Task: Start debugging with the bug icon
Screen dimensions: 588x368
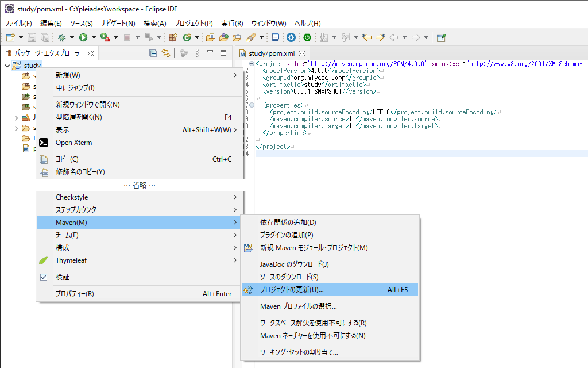Action: (x=62, y=37)
